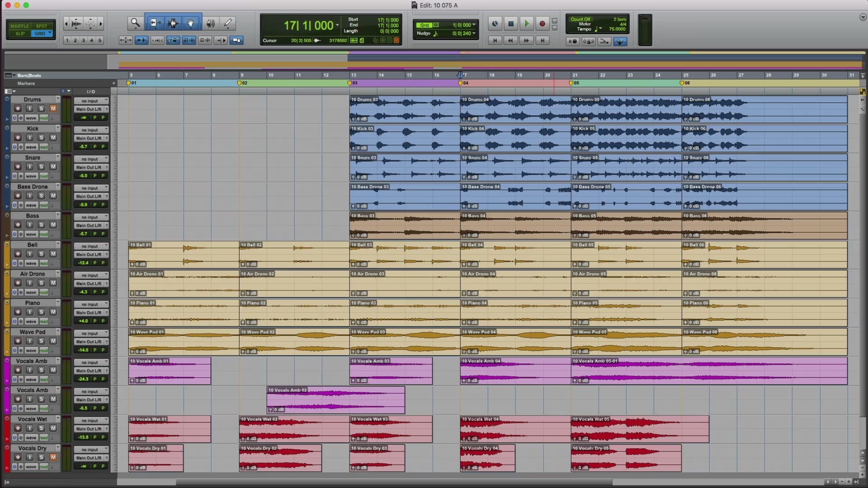868x488 pixels.
Task: Select the Zoomer magnifying glass tool
Action: click(135, 23)
